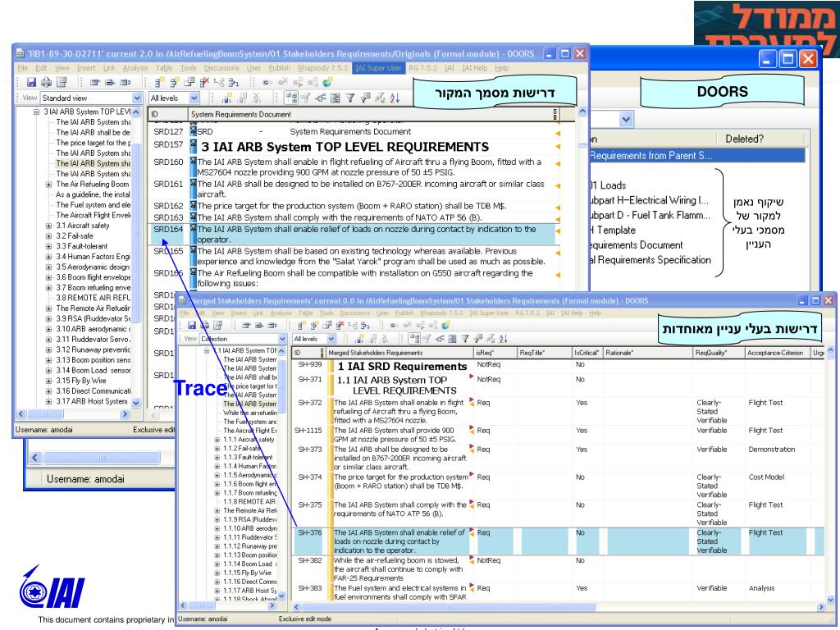Click '1.1.15 Fly By Wire' in Merged Stakeholders tree

click(x=248, y=573)
